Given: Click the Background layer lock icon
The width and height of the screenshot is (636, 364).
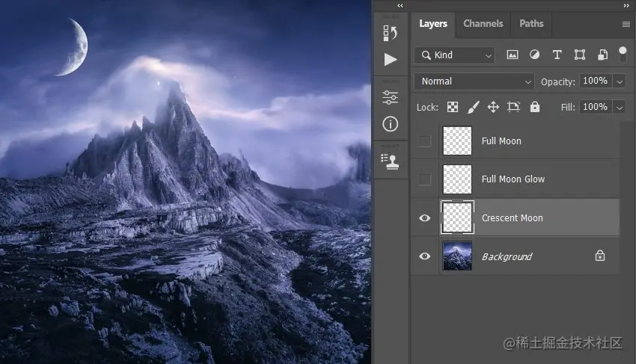Looking at the screenshot, I should pyautogui.click(x=600, y=256).
